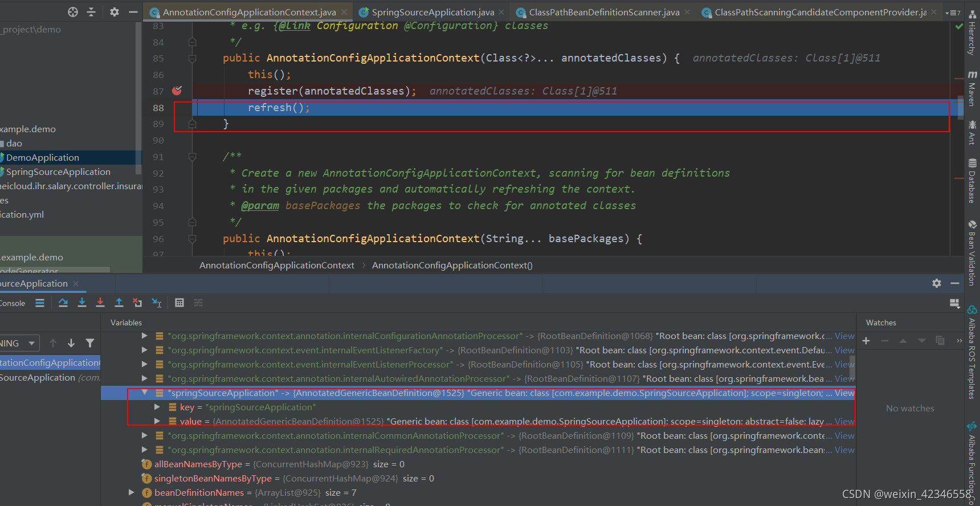The width and height of the screenshot is (980, 506).
Task: Click the frames filter funnel icon
Action: pos(90,343)
